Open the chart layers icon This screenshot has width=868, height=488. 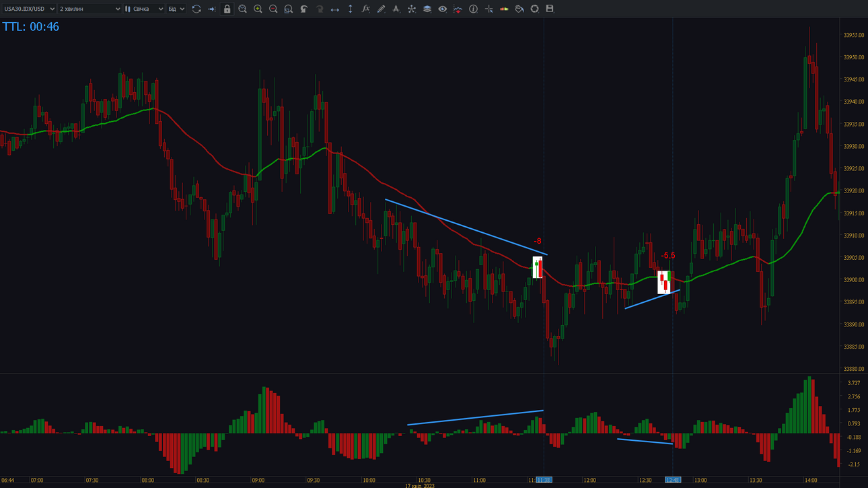[x=427, y=9]
